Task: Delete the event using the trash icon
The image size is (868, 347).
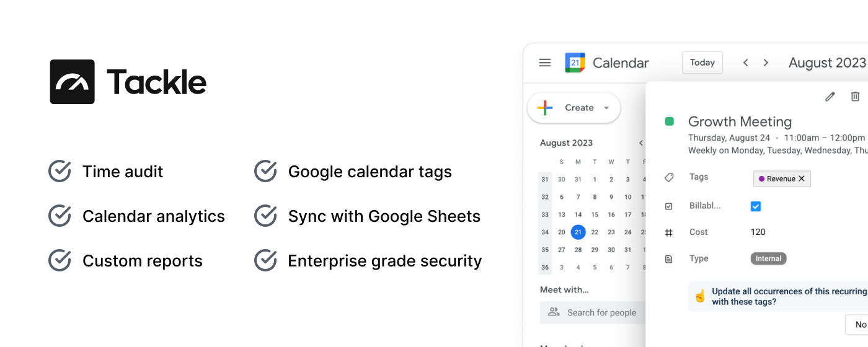Action: 855,97
